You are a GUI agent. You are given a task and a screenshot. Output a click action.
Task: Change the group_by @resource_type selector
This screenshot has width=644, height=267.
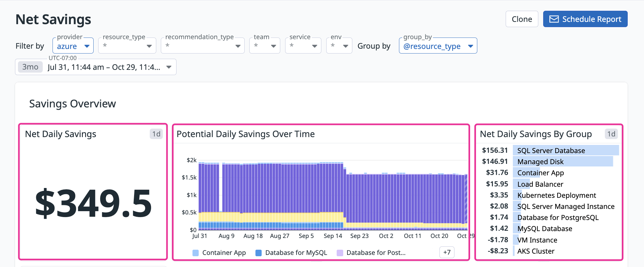[x=437, y=46]
